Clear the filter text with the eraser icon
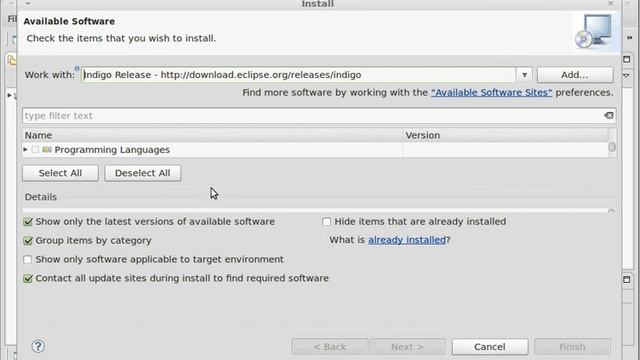 tap(609, 116)
